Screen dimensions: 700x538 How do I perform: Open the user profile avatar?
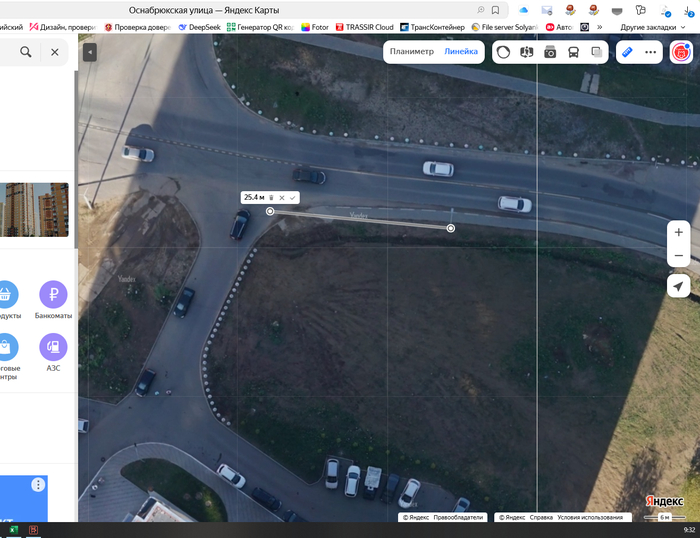pos(682,52)
